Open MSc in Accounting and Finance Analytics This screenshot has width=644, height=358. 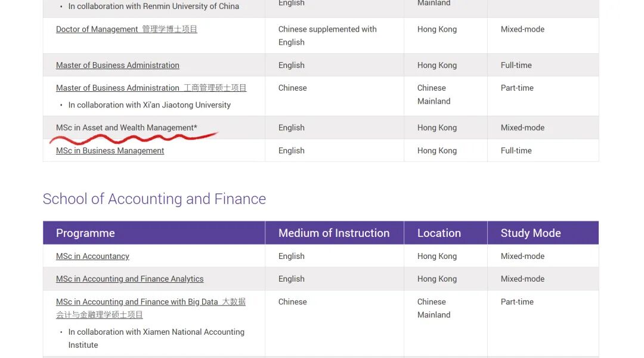coord(129,279)
